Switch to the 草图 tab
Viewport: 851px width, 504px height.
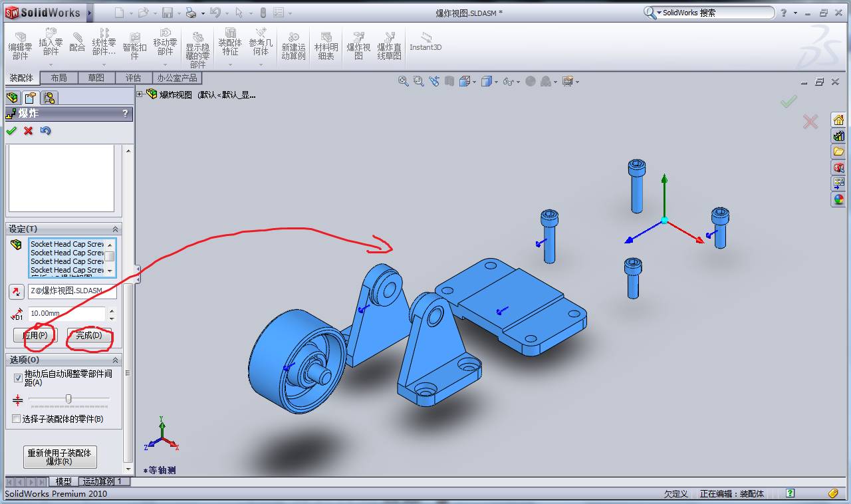coord(96,78)
